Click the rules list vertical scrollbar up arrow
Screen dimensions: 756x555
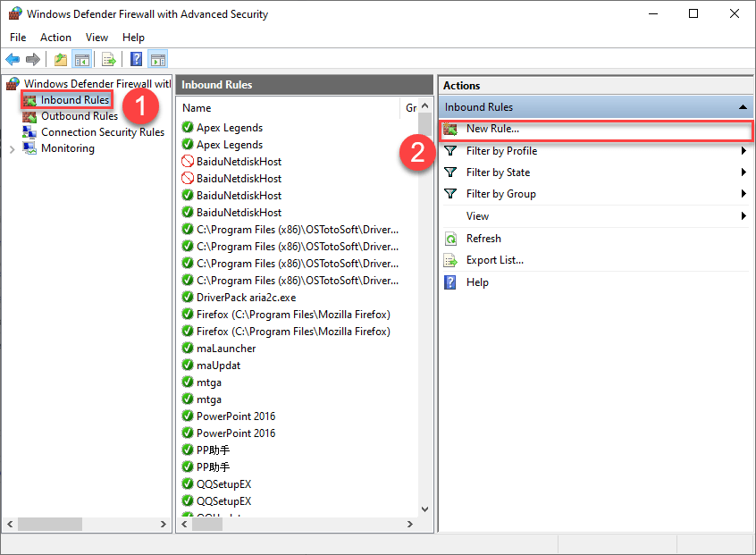(424, 105)
